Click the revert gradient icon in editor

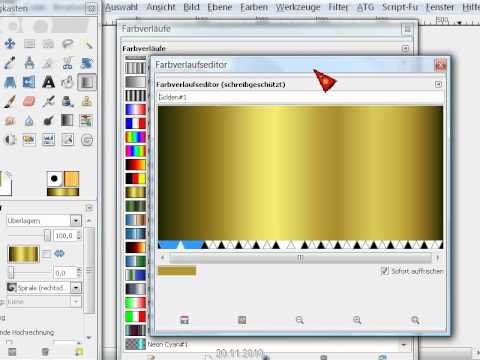click(242, 320)
